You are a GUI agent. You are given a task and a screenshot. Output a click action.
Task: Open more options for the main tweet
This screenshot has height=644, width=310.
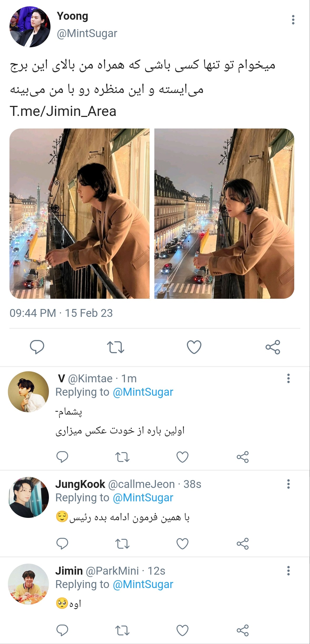[x=293, y=20]
